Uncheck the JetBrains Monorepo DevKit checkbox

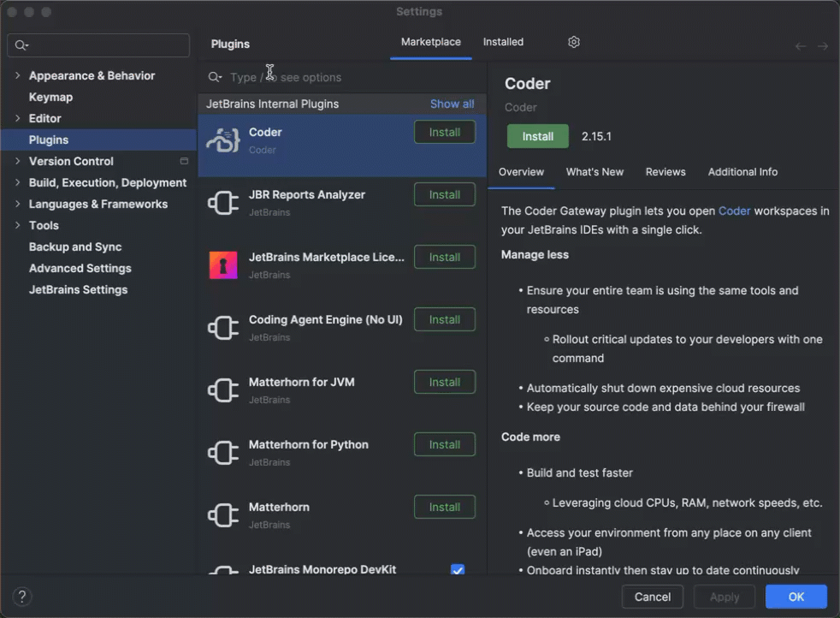tap(458, 569)
